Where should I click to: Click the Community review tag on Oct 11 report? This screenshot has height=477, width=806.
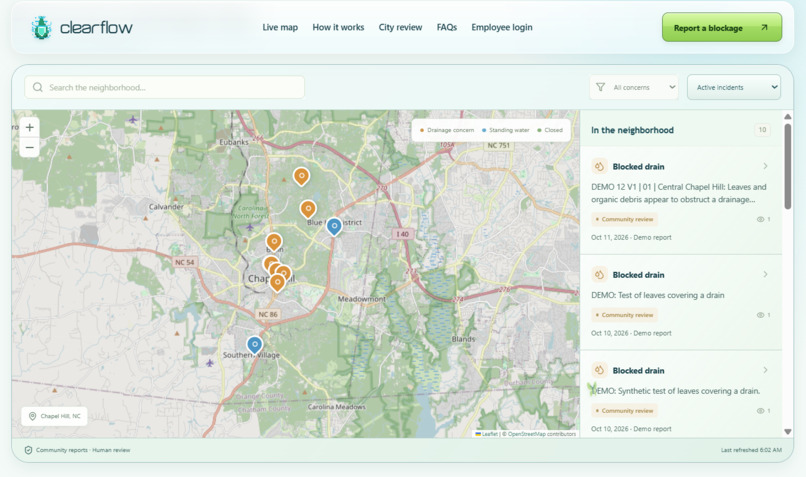click(x=625, y=219)
